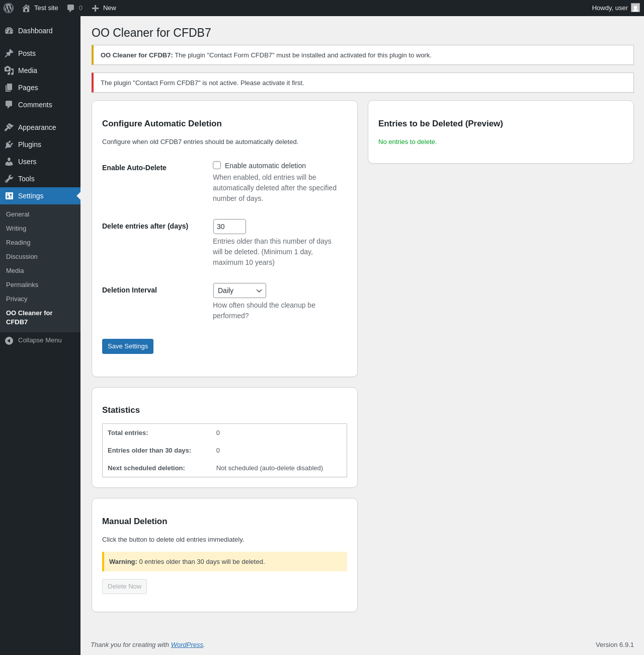Open the Privacy settings submenu item

click(x=17, y=299)
